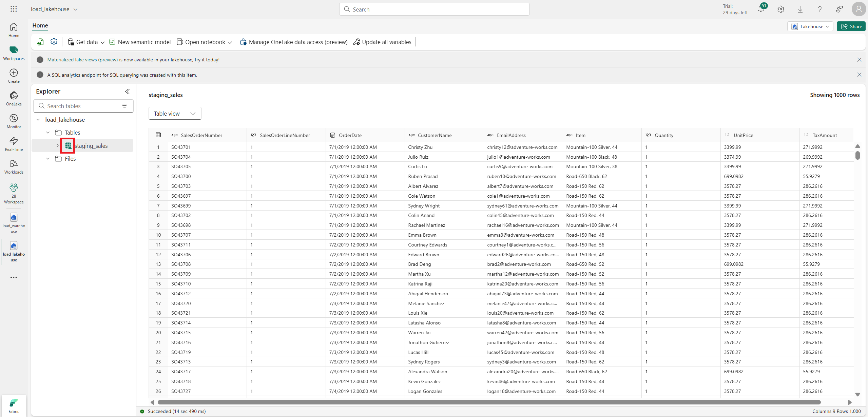Screen dimensions: 868x417
Task: Select the Home tab
Action: [40, 25]
